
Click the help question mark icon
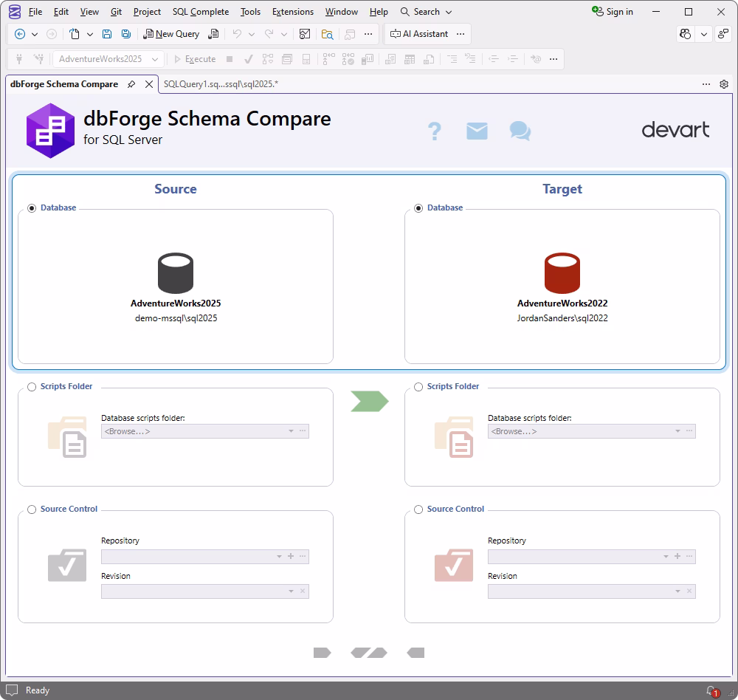pyautogui.click(x=435, y=131)
